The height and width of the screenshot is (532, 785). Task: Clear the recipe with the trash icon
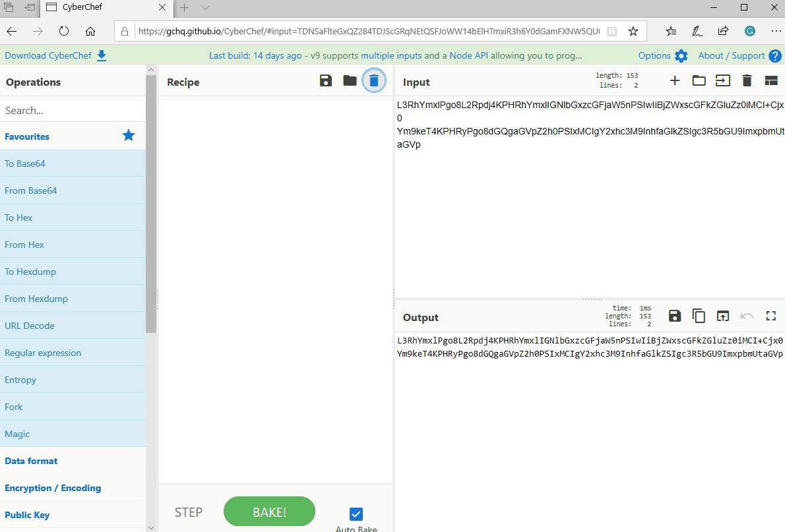374,80
